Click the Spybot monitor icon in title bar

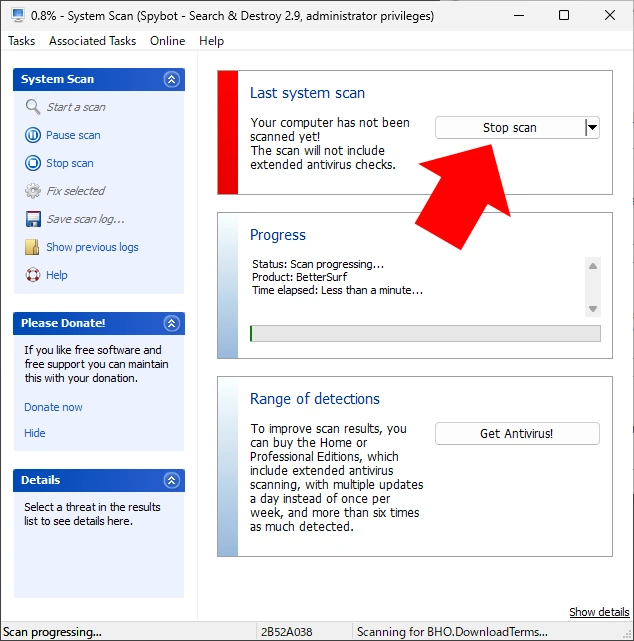coord(18,15)
